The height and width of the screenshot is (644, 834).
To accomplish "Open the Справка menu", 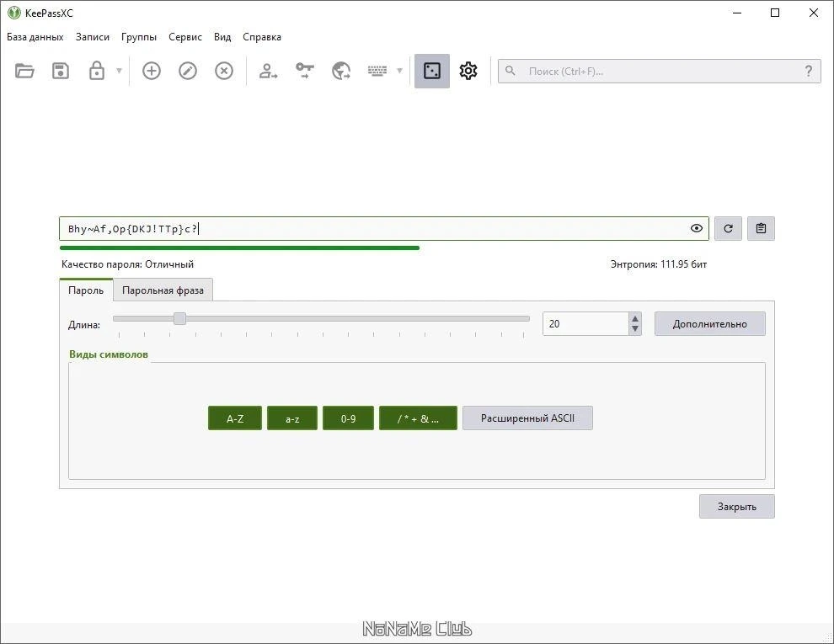I will [262, 37].
